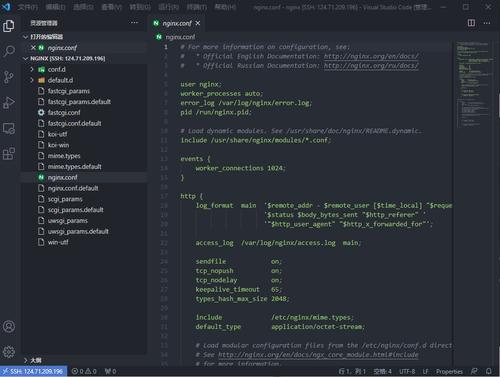Click the code minimap overview
This screenshot has width=500, height=377.
[x=475, y=83]
